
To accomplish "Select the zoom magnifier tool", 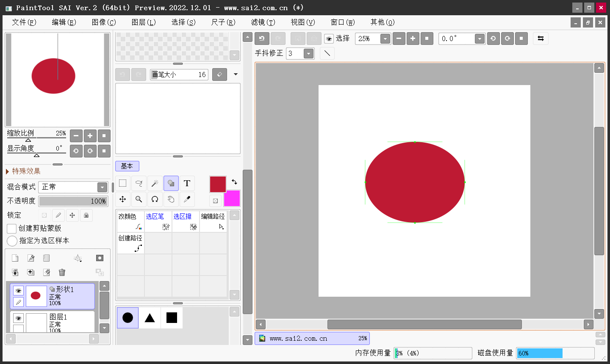I will coord(139,199).
